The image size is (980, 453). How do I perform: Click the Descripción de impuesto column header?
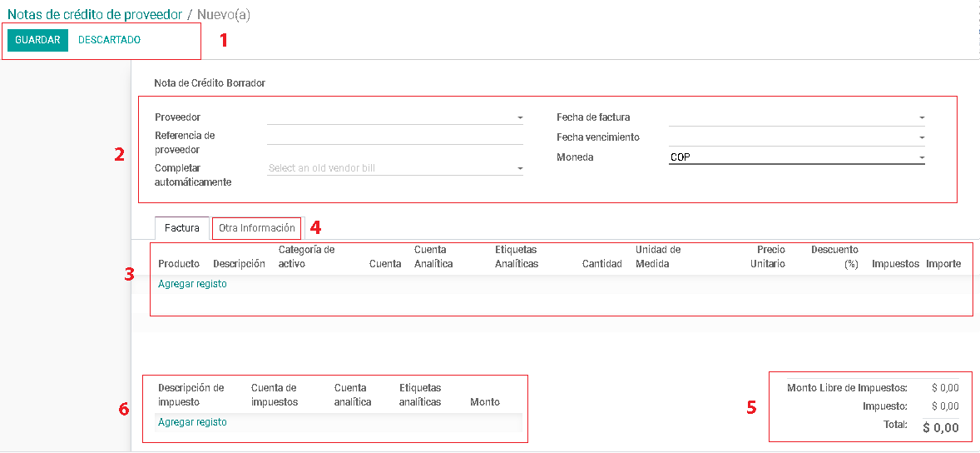click(191, 395)
